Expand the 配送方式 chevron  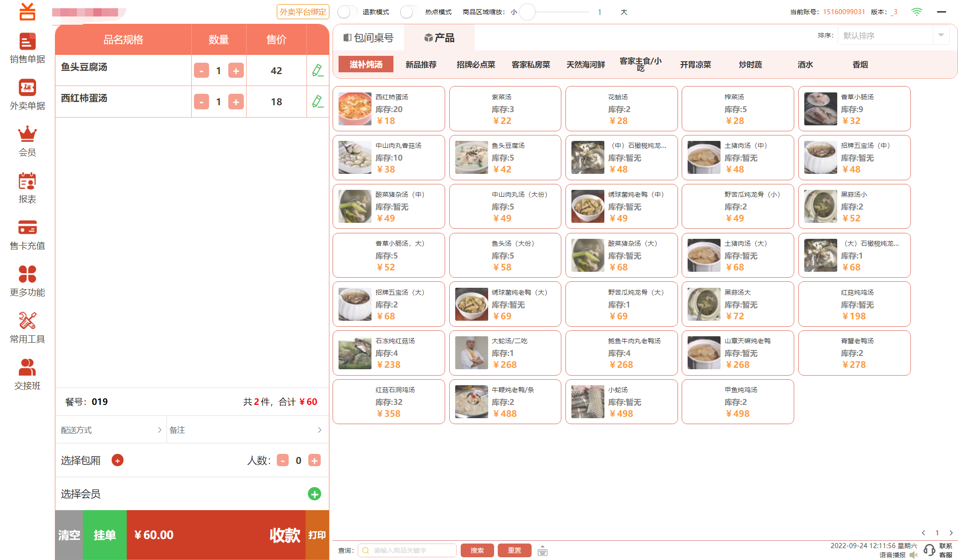pyautogui.click(x=160, y=430)
